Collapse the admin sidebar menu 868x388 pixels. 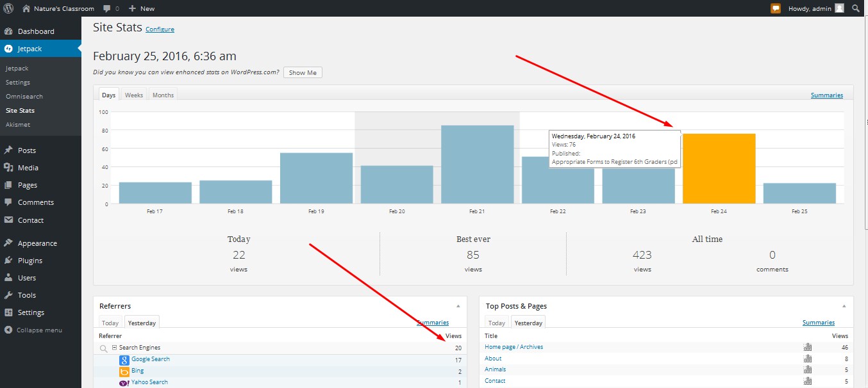(x=33, y=330)
